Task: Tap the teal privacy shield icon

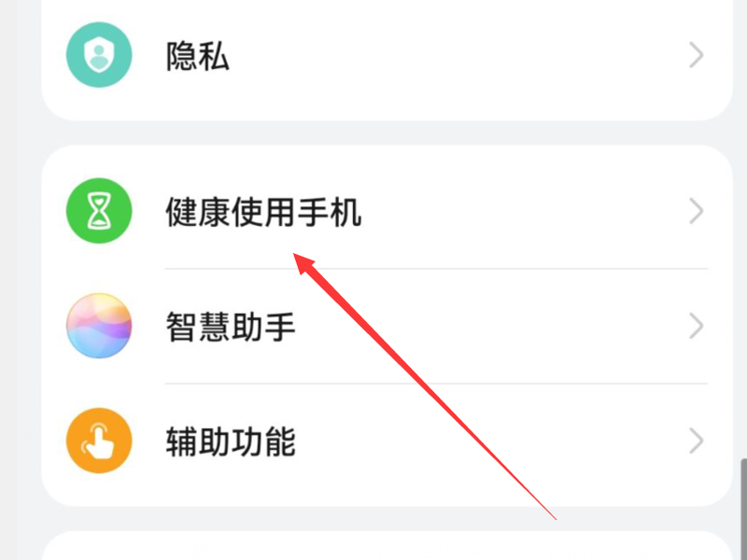Action: [99, 55]
